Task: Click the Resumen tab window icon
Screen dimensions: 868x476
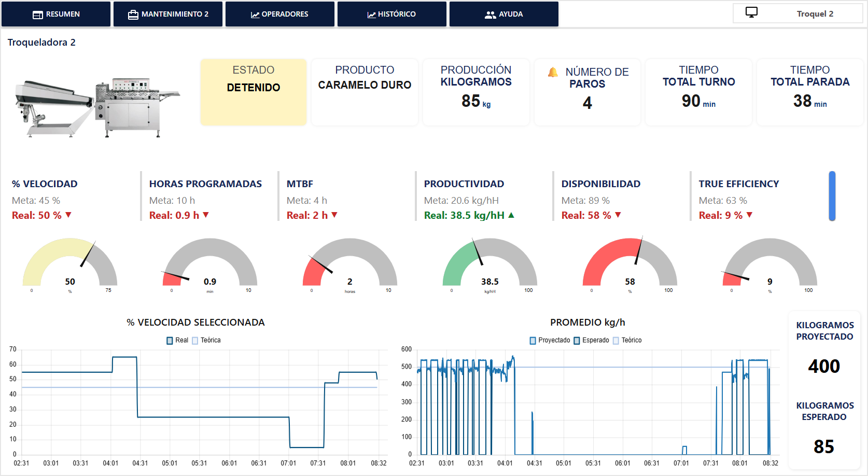Action: [x=37, y=15]
